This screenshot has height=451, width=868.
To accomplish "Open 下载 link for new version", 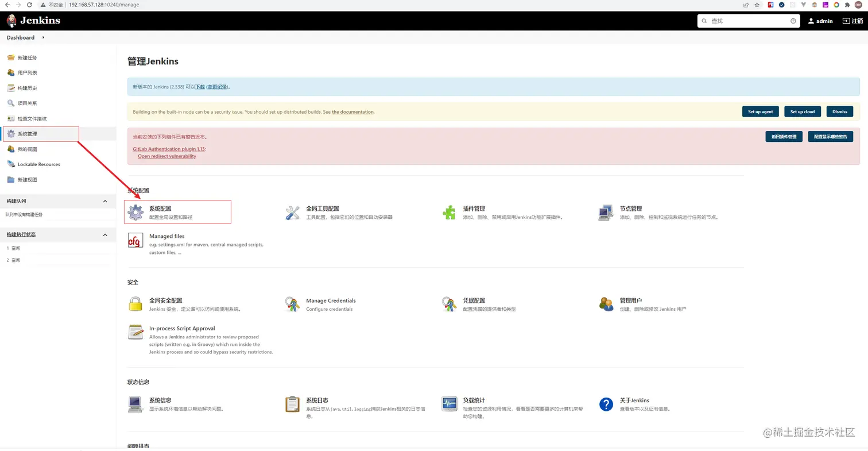I will point(200,87).
